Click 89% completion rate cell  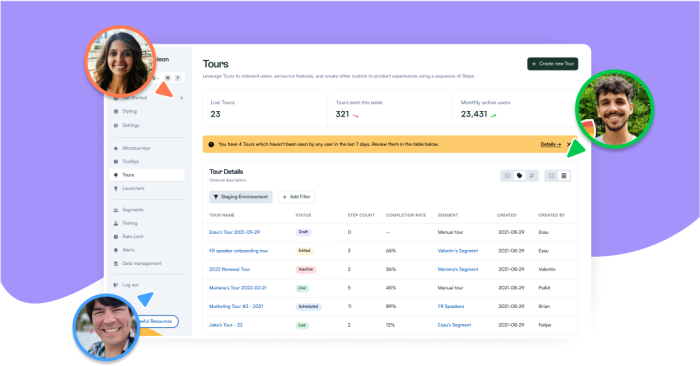[x=390, y=307]
